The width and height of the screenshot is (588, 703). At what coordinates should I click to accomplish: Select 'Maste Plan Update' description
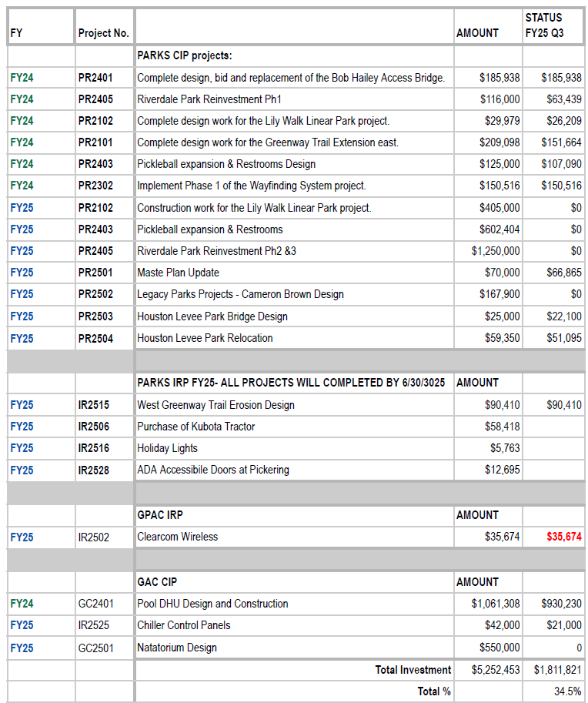pos(178,273)
